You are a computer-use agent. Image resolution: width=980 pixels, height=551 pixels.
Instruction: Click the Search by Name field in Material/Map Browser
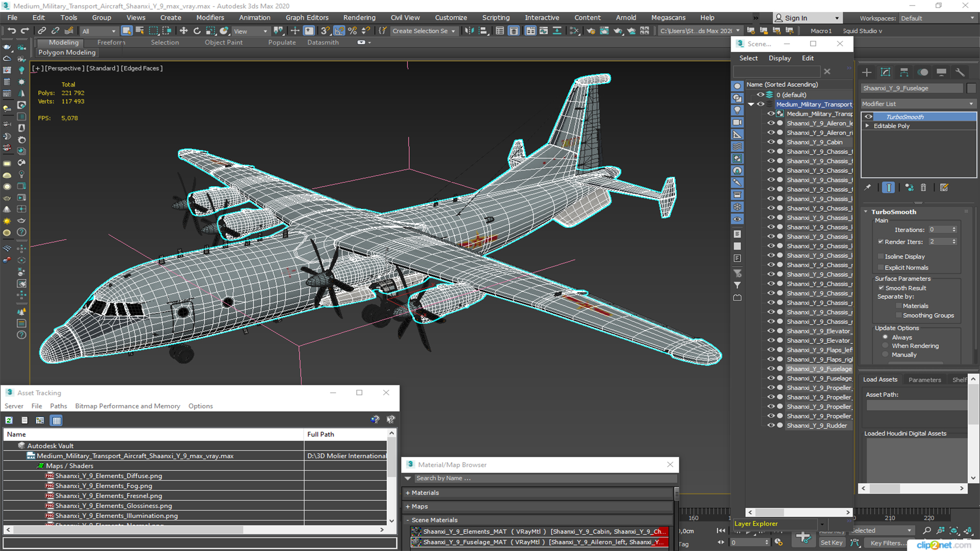[x=545, y=478]
